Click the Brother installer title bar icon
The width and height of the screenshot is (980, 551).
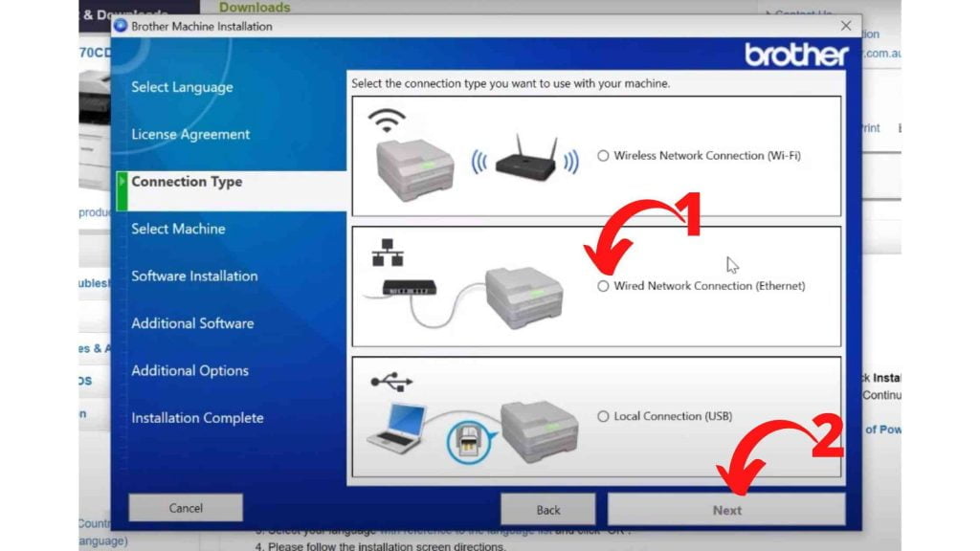pyautogui.click(x=121, y=26)
